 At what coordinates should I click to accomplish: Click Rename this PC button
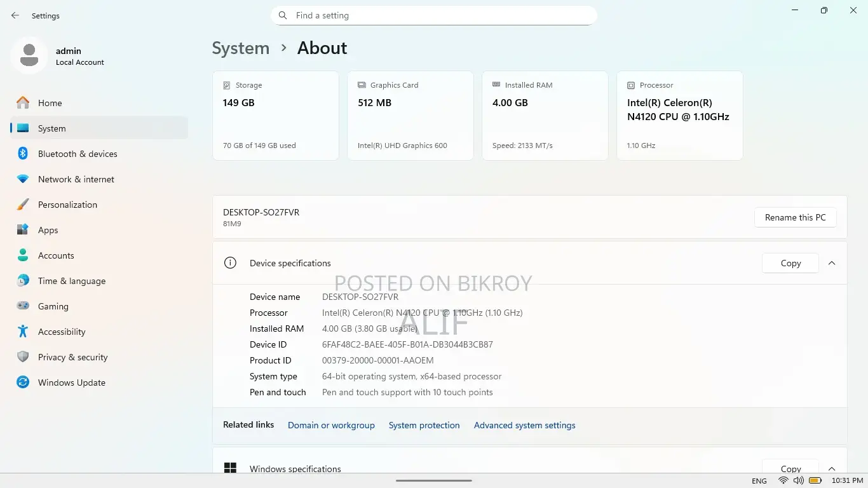pyautogui.click(x=796, y=217)
